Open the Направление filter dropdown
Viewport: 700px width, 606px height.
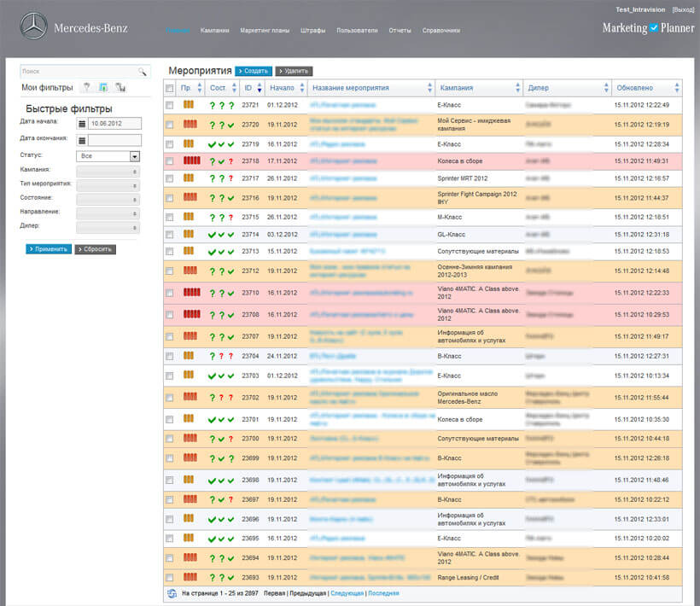click(x=108, y=213)
